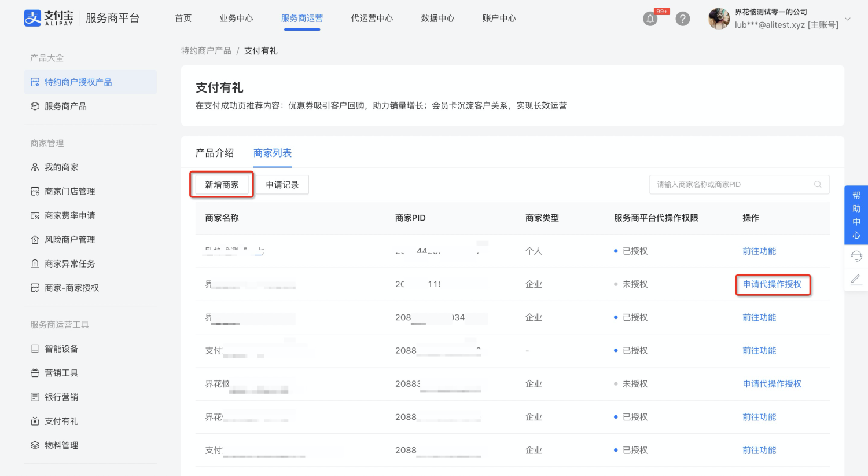Click the user avatar photo
Viewport: 868px width, 476px height.
719,19
